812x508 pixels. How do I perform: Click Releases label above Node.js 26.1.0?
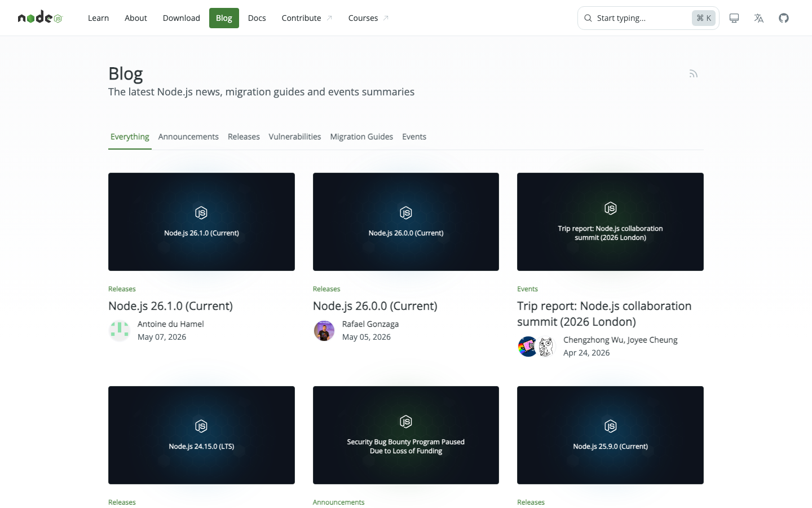pyautogui.click(x=122, y=289)
